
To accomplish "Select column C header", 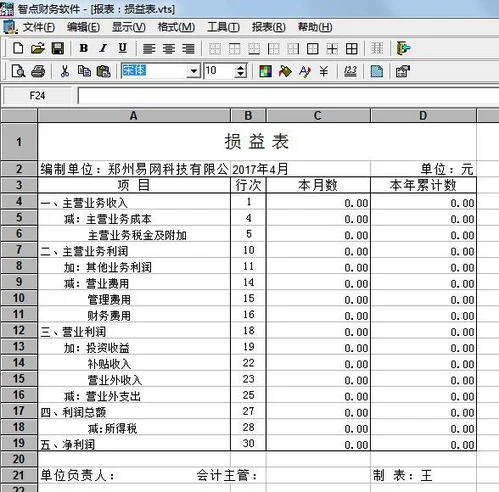I will (x=318, y=116).
